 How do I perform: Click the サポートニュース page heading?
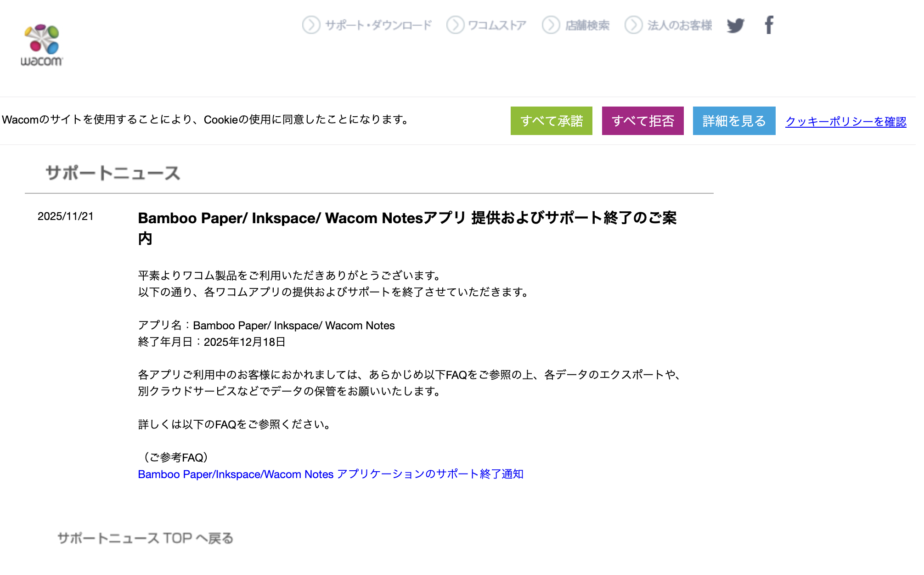pos(113,172)
